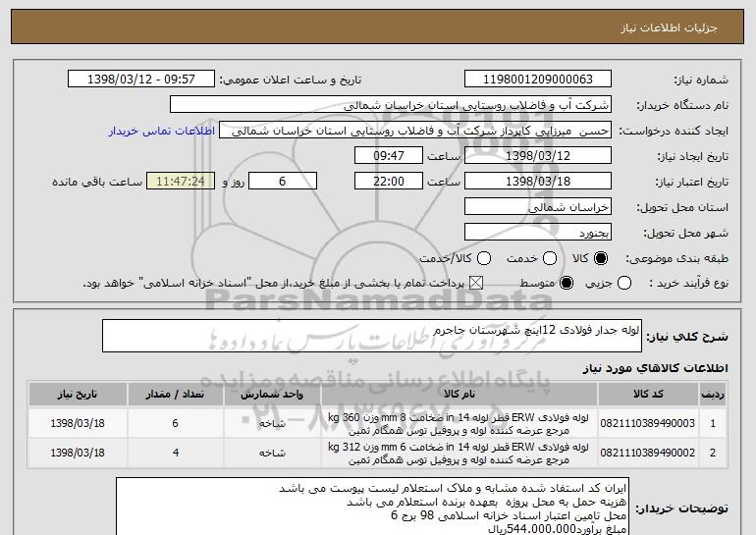756x535 pixels.
Task: Click the row number 2 cell
Action: click(x=713, y=454)
